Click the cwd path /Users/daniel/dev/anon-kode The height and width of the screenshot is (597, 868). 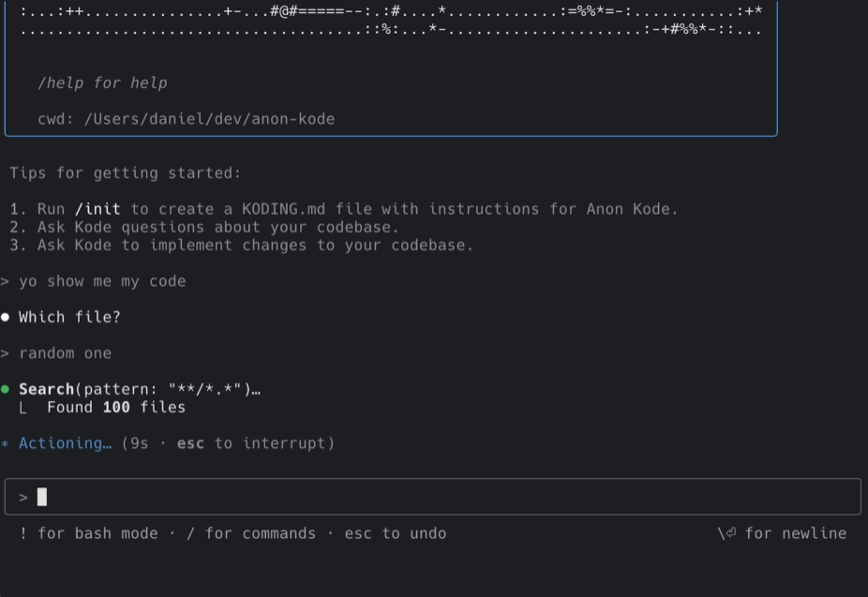tap(209, 119)
